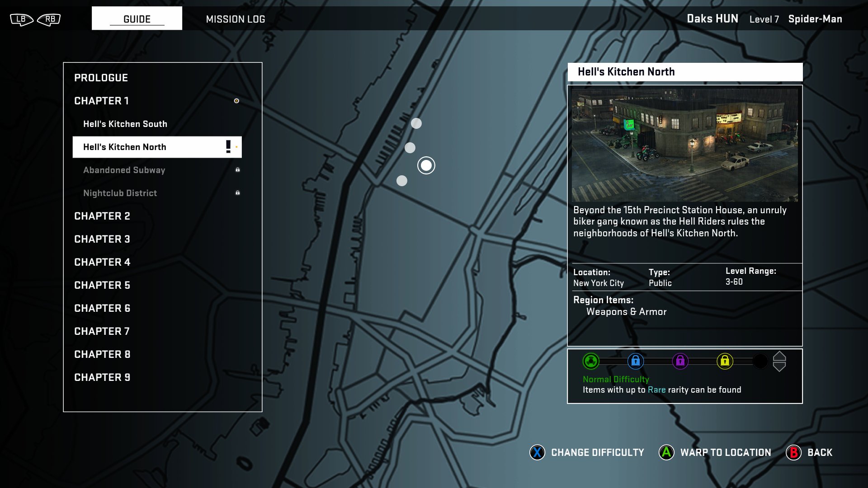The image size is (868, 488).
Task: Expand CHAPTER 5
Action: click(102, 285)
